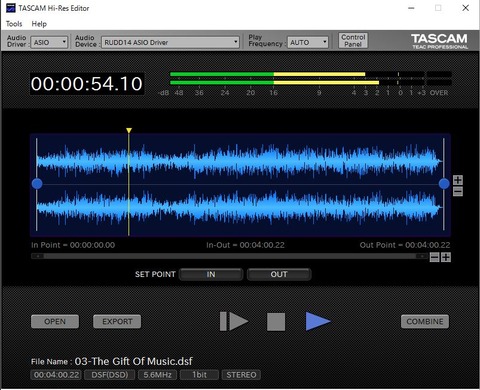
Task: Click the In Point = 00:00:00.00 text
Action: pyautogui.click(x=73, y=245)
